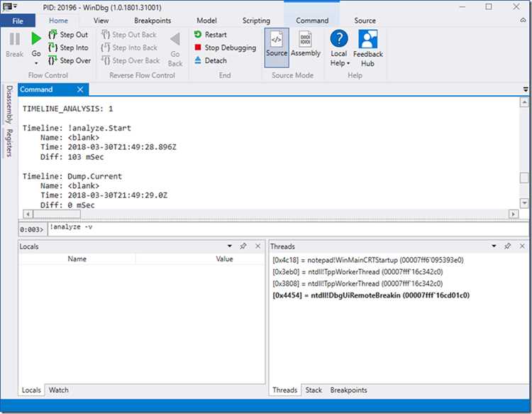
Task: Click Step Into Back
Action: pyautogui.click(x=129, y=48)
